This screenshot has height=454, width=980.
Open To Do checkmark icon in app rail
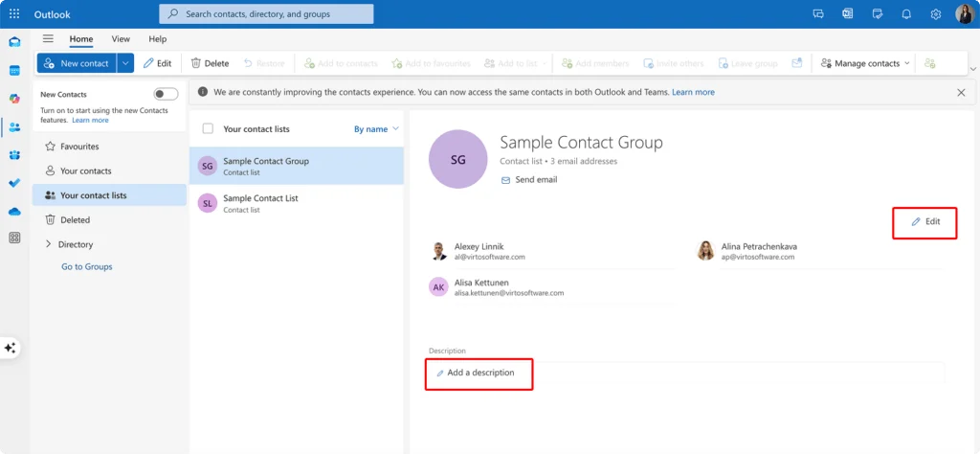14,183
